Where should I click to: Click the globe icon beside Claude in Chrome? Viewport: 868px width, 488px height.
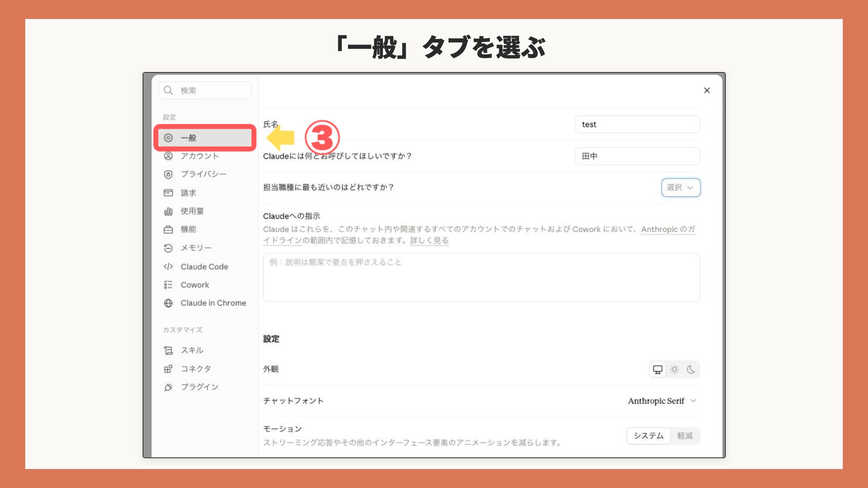coord(168,303)
